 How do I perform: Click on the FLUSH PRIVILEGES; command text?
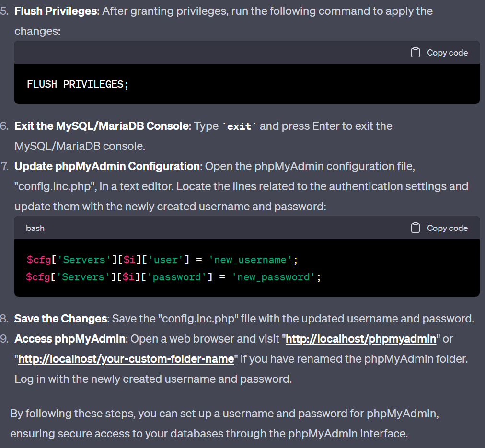coord(78,84)
